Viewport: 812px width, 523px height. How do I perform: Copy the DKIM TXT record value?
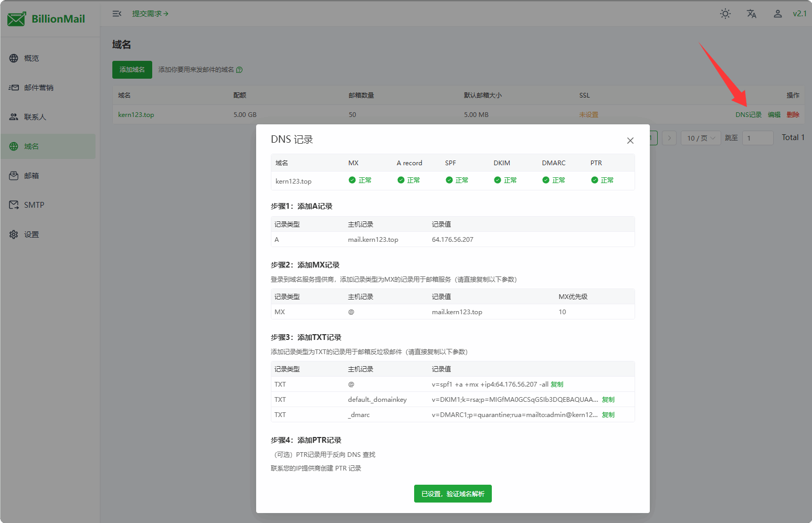pos(607,399)
